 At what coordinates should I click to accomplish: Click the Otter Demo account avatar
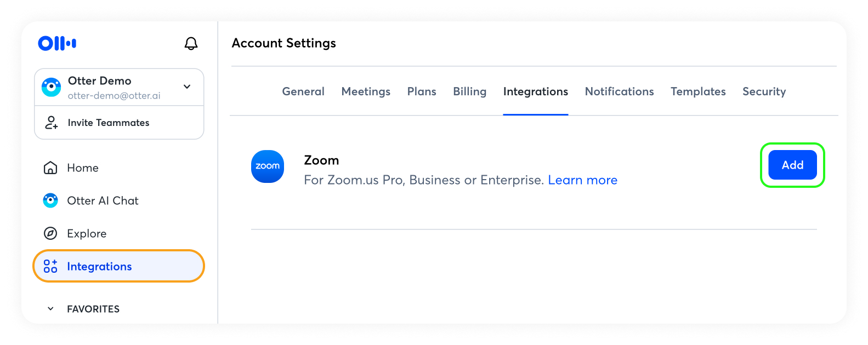(52, 87)
